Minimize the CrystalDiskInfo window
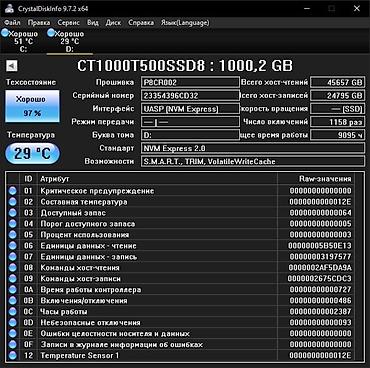Screen dimensions: 370x368 pos(306,8)
